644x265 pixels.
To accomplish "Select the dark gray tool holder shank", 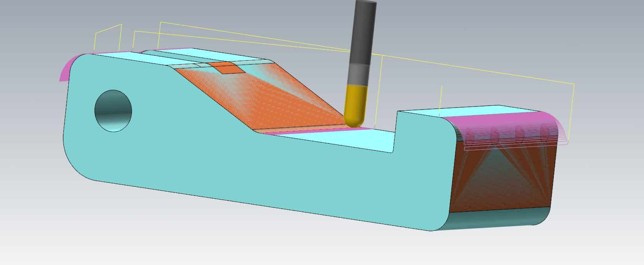I will tap(364, 32).
